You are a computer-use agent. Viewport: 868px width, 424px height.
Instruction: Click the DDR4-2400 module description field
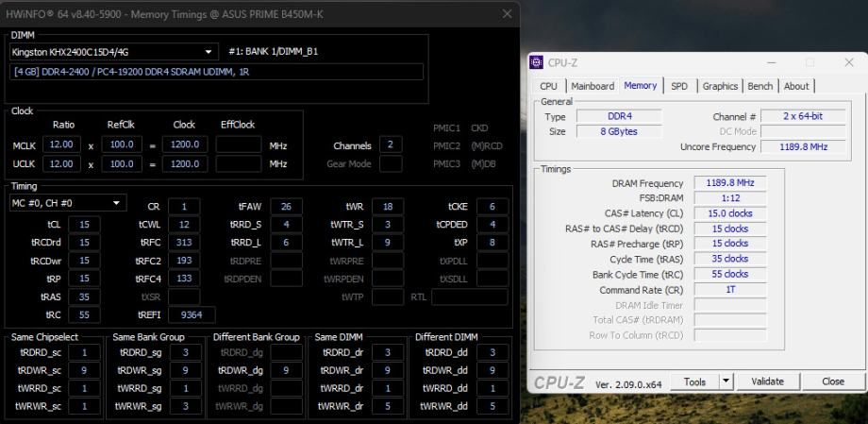pos(216,72)
